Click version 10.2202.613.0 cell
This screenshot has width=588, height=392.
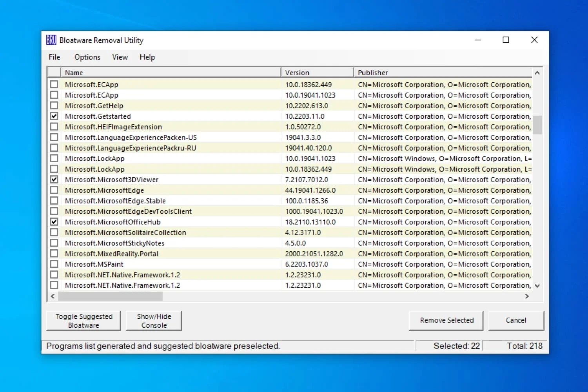pyautogui.click(x=307, y=105)
